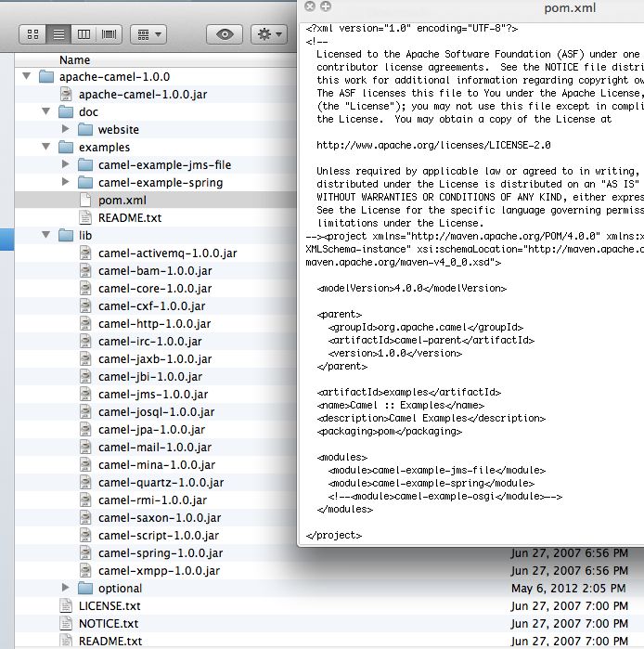Expand the website folder

65,129
